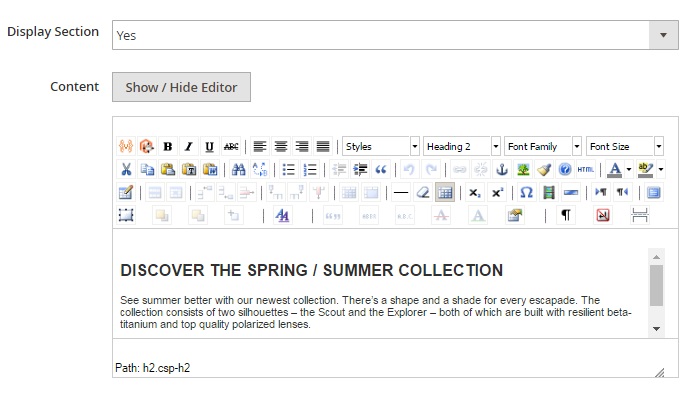Insert an anchor
Screen dimensions: 697x393
point(502,169)
